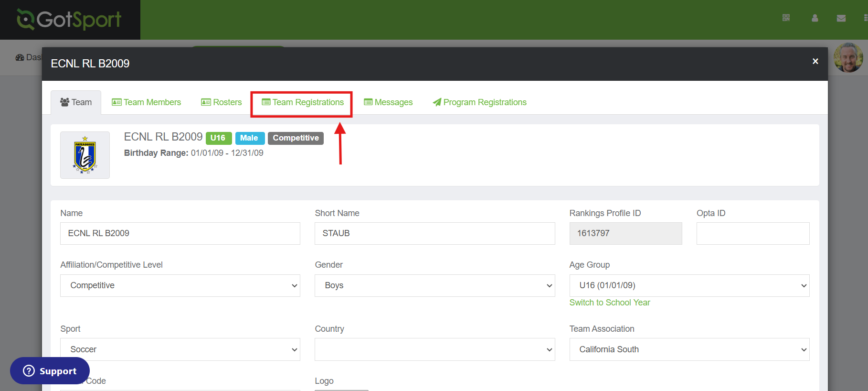
Task: Open the Gender dropdown showing Boys
Action: click(x=434, y=285)
